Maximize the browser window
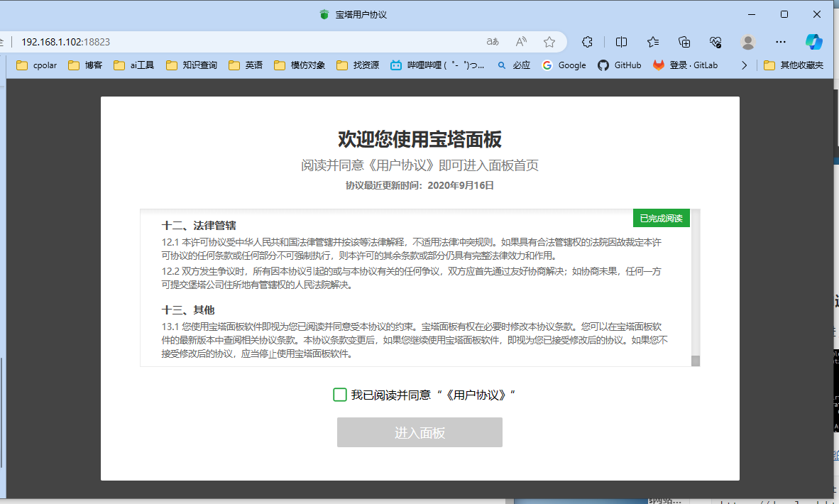 784,14
